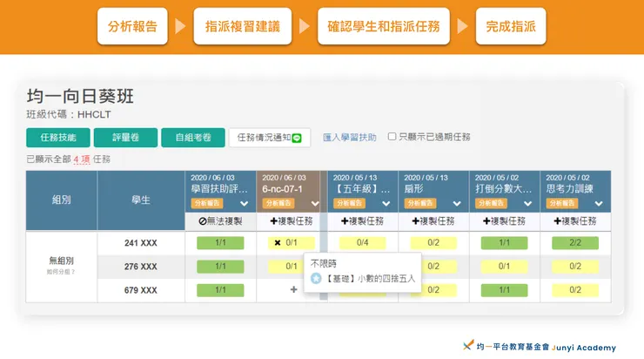
Task: Click 複製任務 under 【五年級】 column
Action: (x=363, y=221)
